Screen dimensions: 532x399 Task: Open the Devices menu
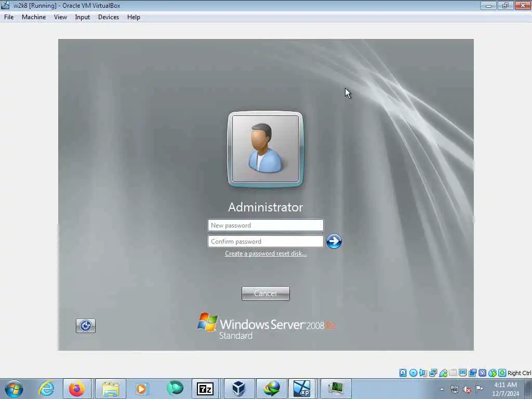(109, 17)
